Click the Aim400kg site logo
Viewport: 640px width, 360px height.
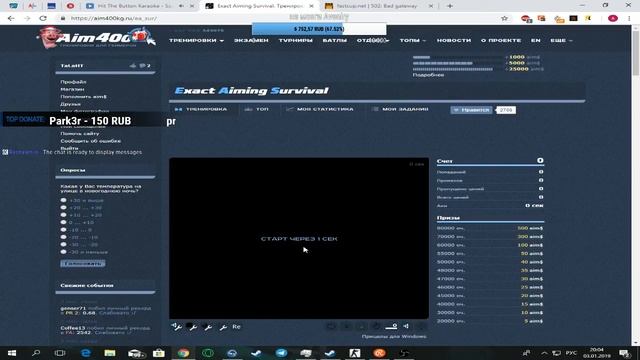point(96,38)
